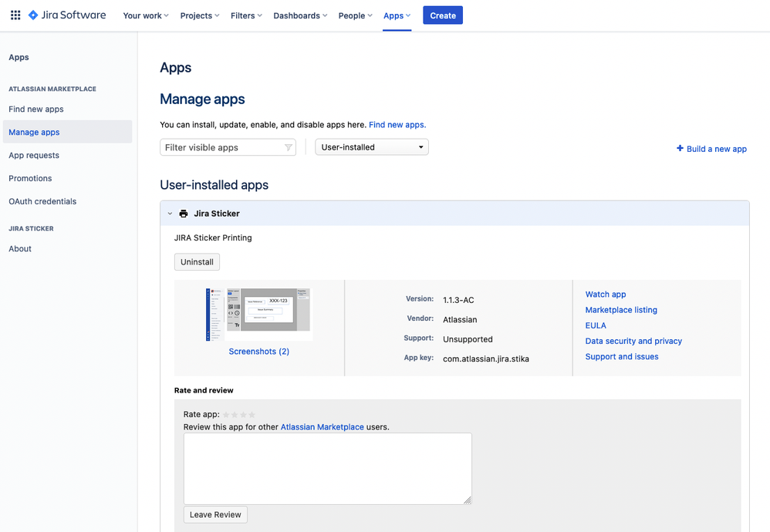Click the Leave Review button
770x532 pixels.
(x=215, y=515)
